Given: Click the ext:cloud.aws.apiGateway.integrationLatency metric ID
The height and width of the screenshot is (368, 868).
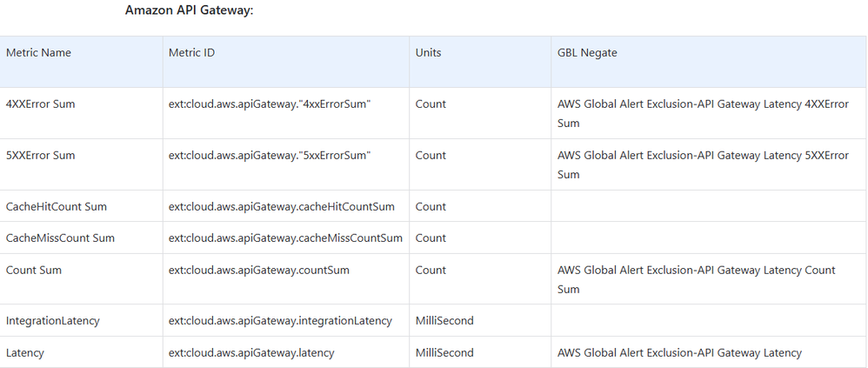Looking at the screenshot, I should point(280,321).
